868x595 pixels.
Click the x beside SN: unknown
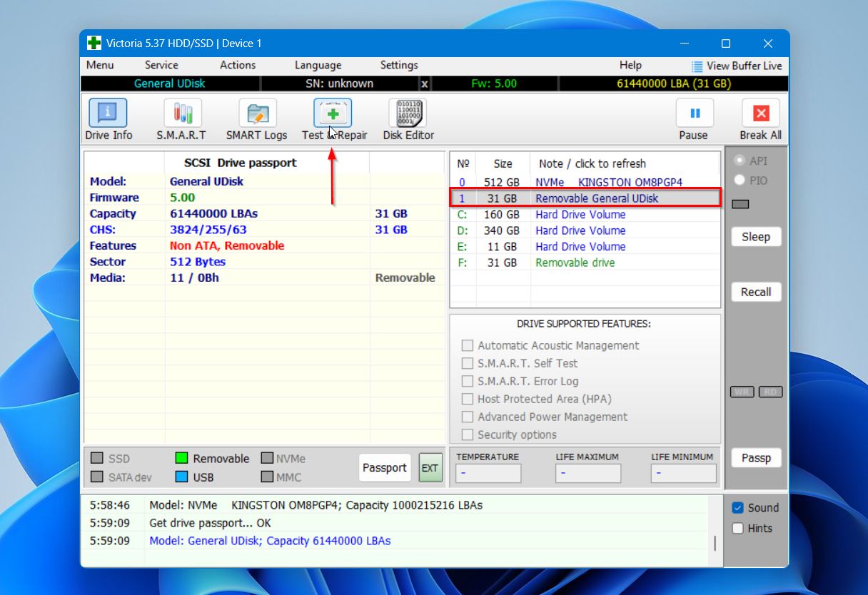pos(425,83)
